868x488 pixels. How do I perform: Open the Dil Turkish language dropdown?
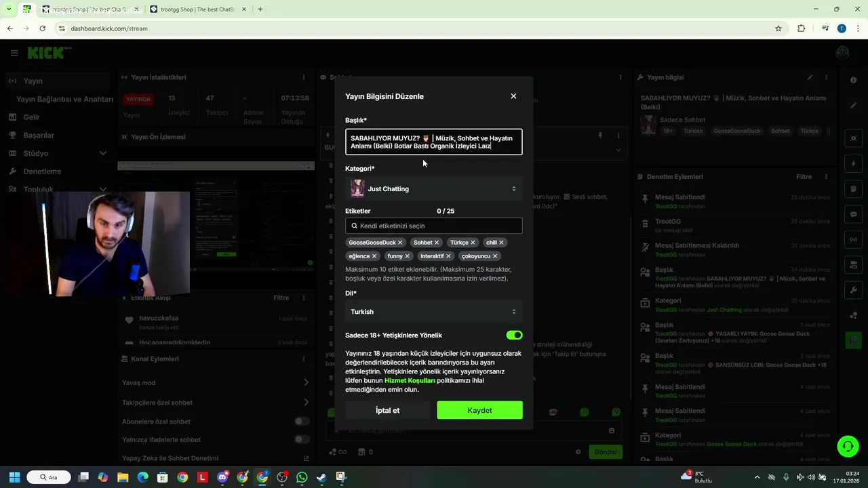click(x=434, y=312)
